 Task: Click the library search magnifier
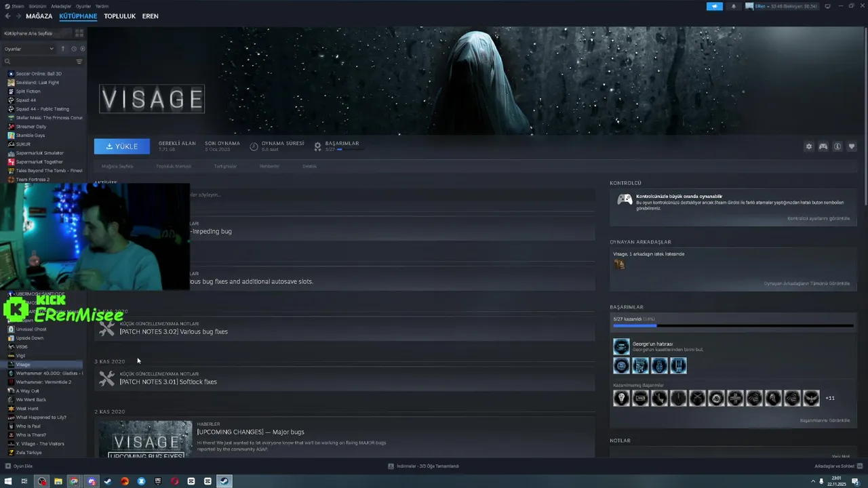click(x=7, y=62)
